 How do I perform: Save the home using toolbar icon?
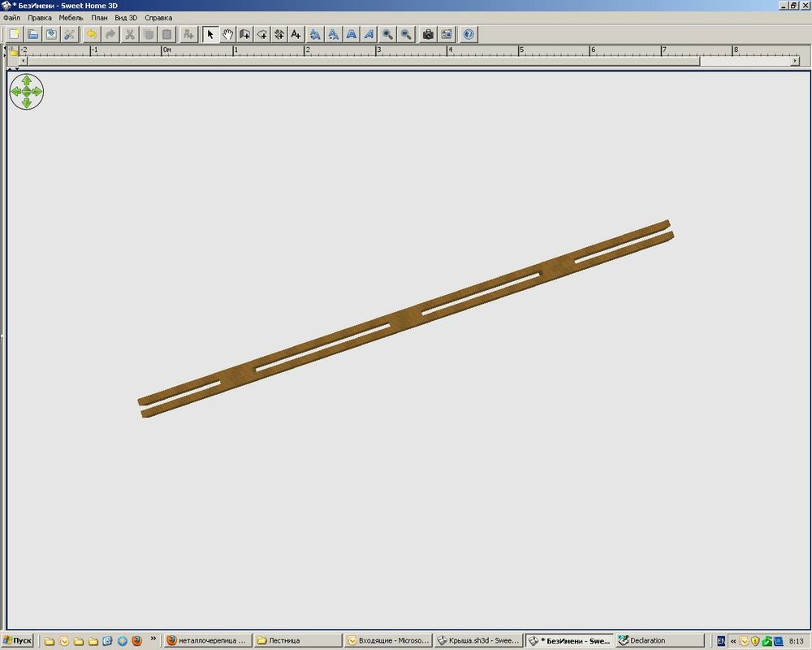51,34
